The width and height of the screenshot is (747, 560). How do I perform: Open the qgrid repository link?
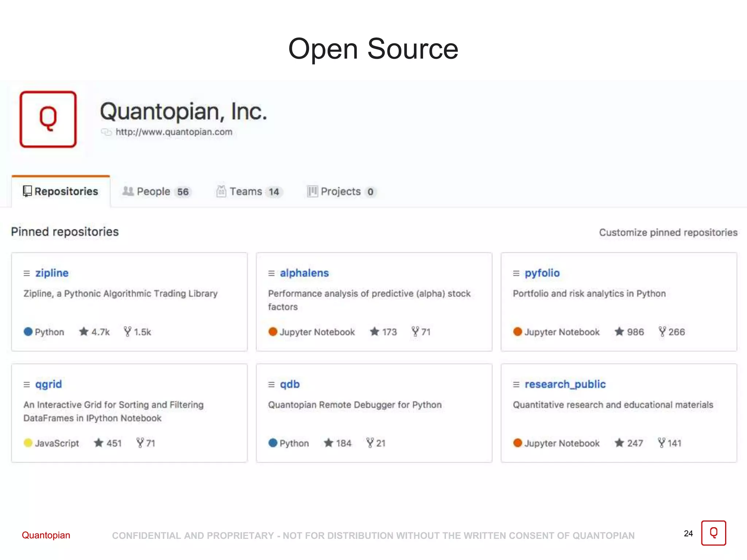(x=49, y=384)
